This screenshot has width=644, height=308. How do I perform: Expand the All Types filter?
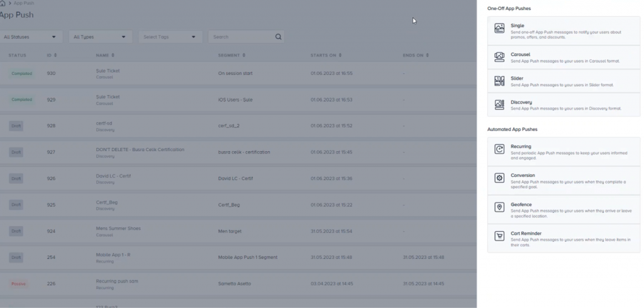point(100,37)
